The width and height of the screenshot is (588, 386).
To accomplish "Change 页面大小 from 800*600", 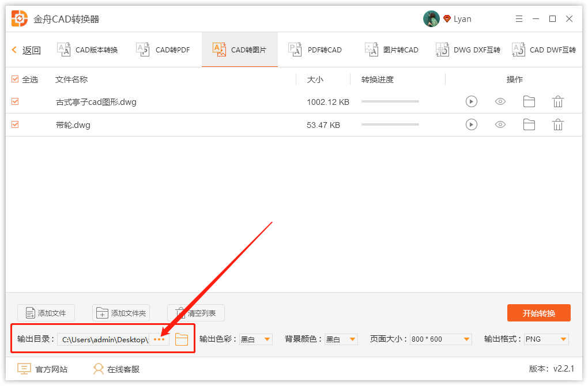I will 441,339.
